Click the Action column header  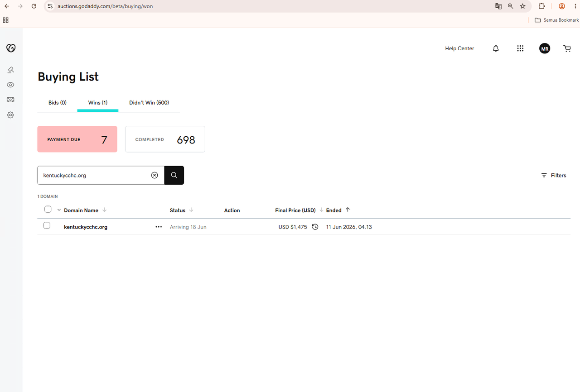tap(232, 210)
